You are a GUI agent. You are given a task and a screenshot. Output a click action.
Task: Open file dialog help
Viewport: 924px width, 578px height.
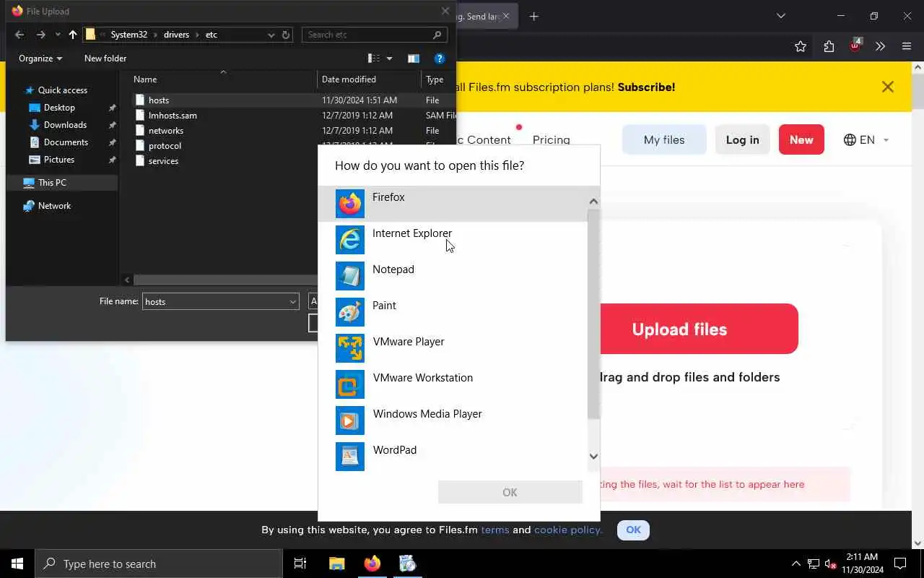[439, 59]
